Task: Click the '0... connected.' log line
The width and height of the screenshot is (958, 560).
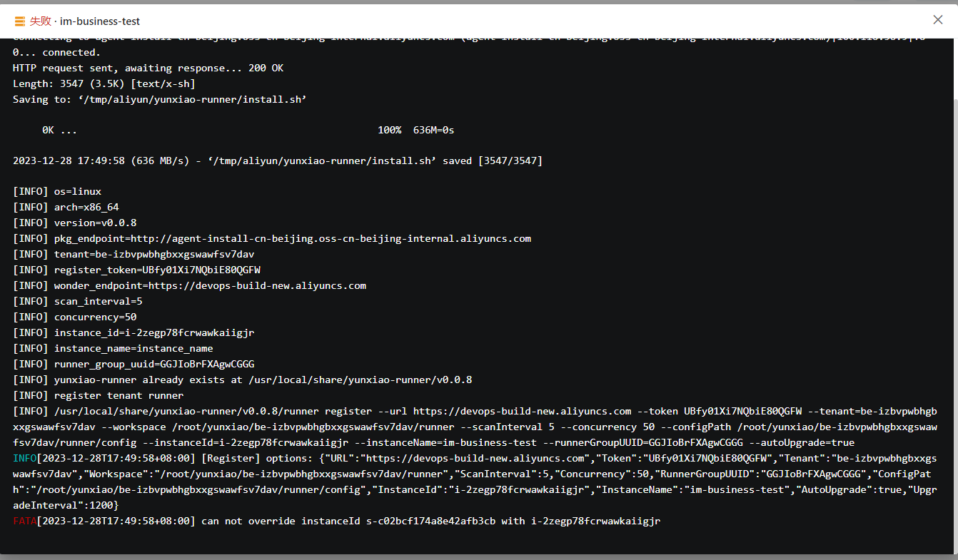Action: point(57,53)
